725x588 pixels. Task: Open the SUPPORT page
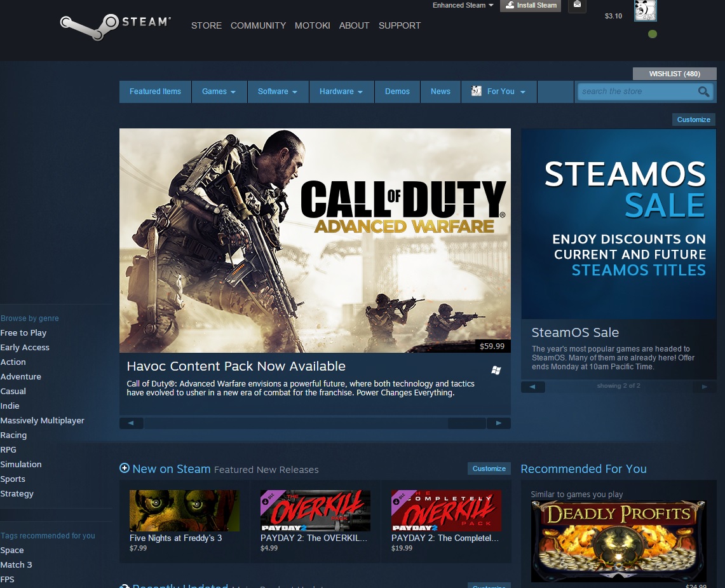[x=400, y=25]
